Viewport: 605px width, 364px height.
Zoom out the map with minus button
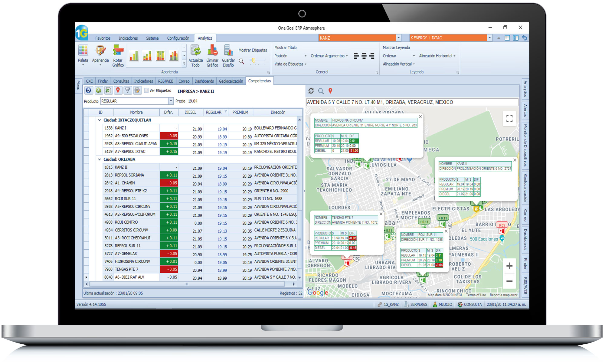pyautogui.click(x=509, y=281)
